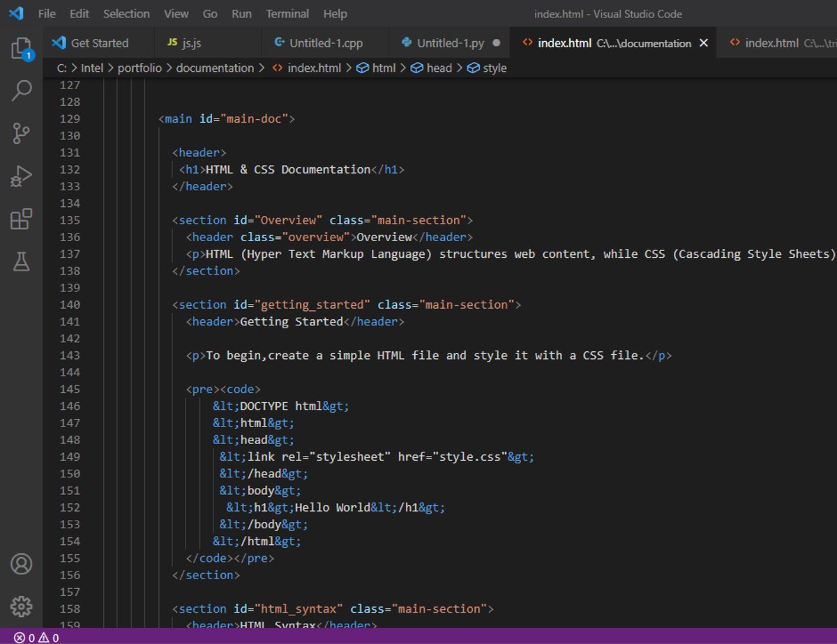Switch to the second index.html tab at right
Viewport: 837px width, 644px height.
[x=778, y=43]
